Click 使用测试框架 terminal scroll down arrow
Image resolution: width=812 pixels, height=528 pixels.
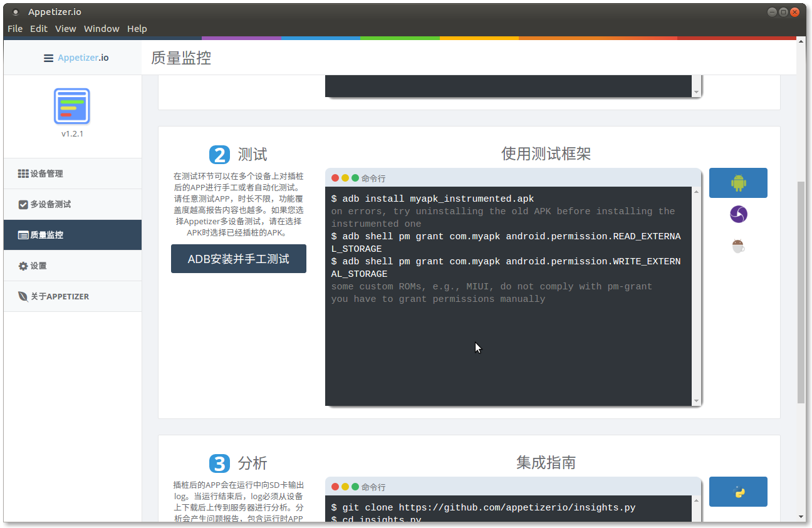point(696,401)
